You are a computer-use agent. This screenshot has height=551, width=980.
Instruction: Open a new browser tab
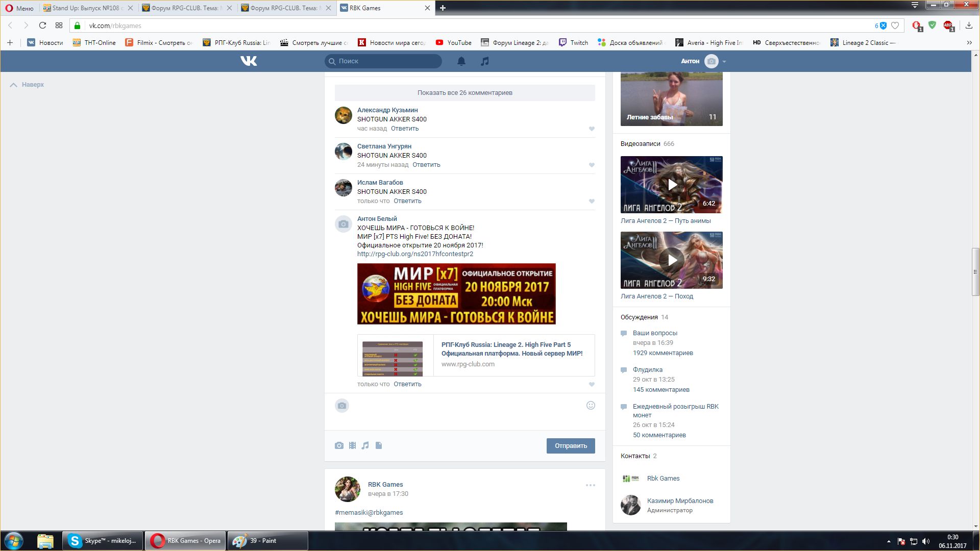coord(443,8)
